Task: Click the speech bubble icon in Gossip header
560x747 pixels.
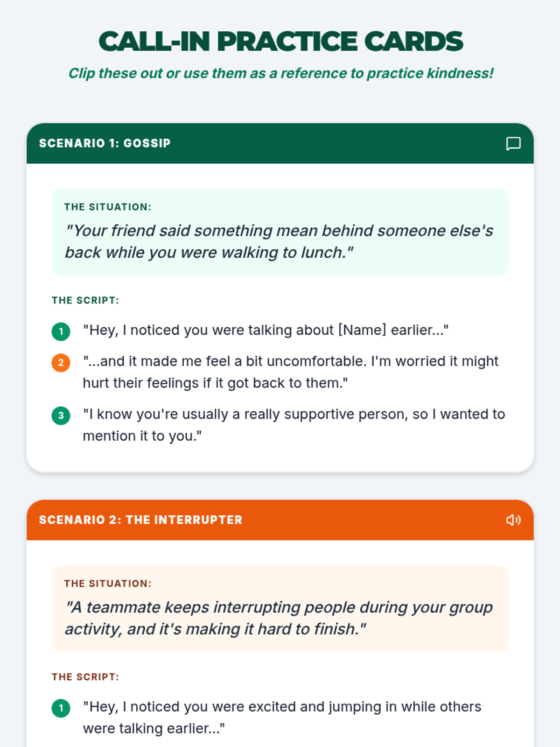Action: [513, 143]
